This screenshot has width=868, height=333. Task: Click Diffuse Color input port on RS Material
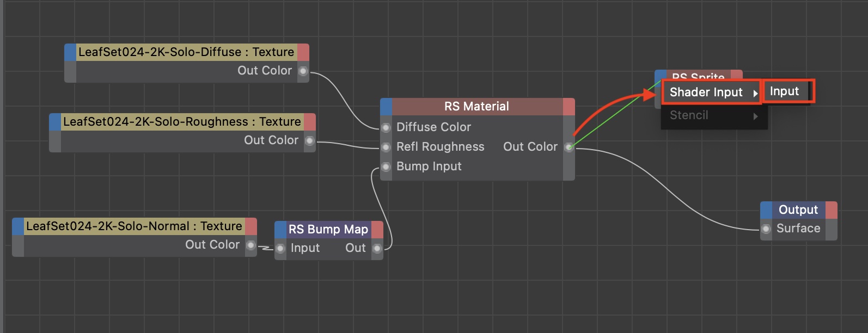(x=386, y=128)
